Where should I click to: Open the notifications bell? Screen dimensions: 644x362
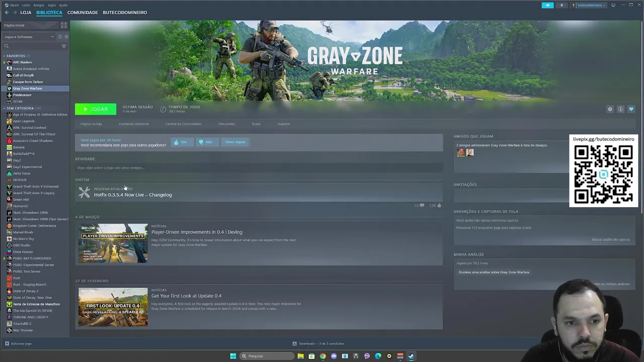[x=561, y=5]
